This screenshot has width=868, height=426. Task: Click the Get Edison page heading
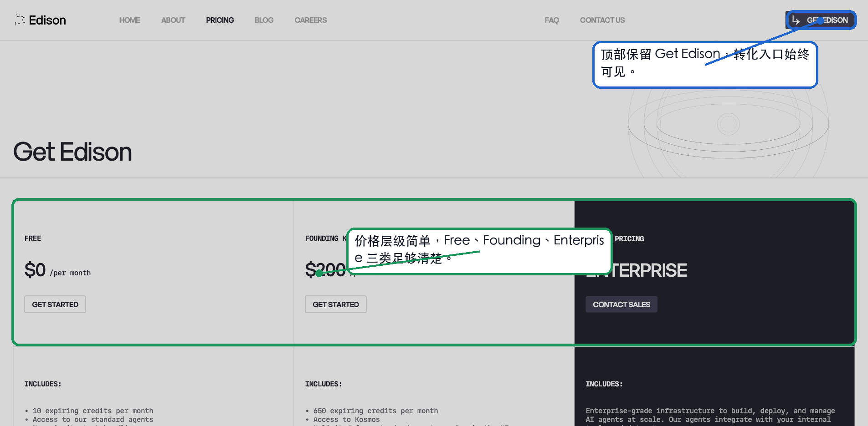(x=72, y=152)
